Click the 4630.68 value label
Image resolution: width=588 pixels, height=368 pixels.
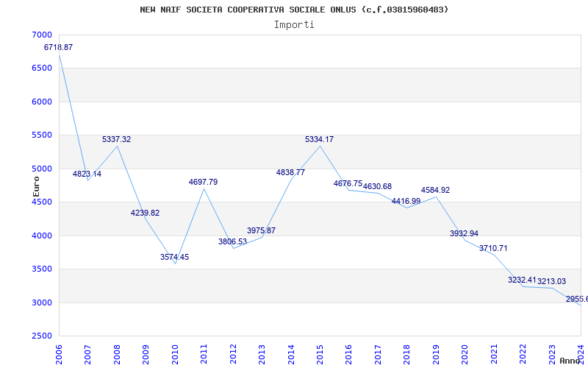tap(377, 186)
